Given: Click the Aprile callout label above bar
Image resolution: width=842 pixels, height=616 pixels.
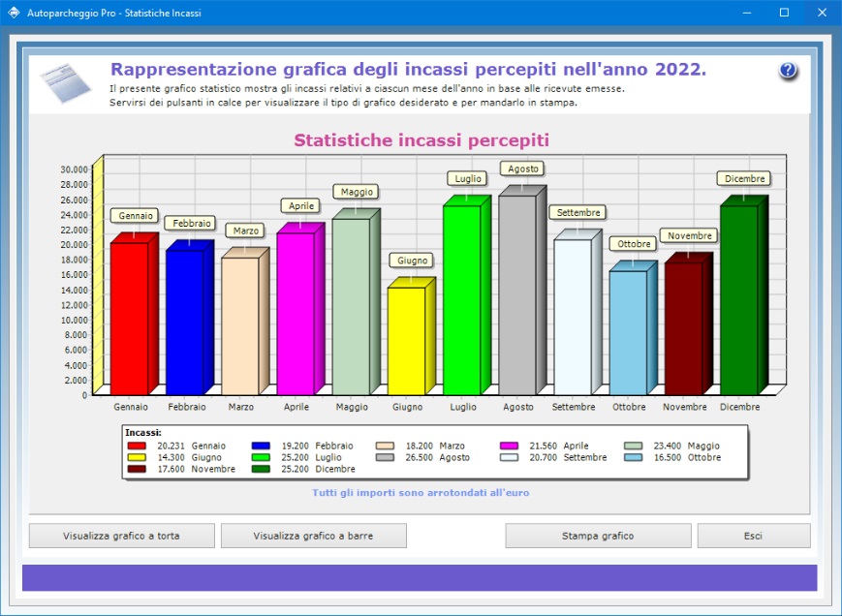Looking at the screenshot, I should (301, 206).
